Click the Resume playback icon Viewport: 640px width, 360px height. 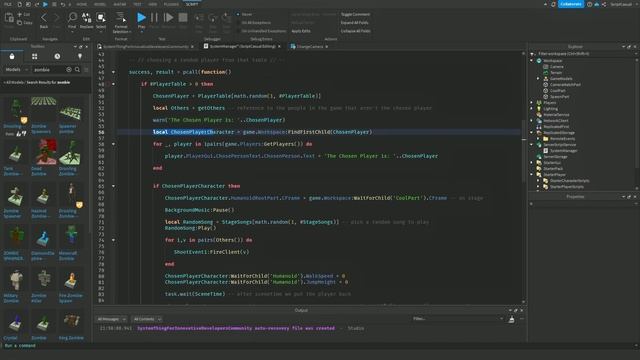pyautogui.click(x=168, y=18)
